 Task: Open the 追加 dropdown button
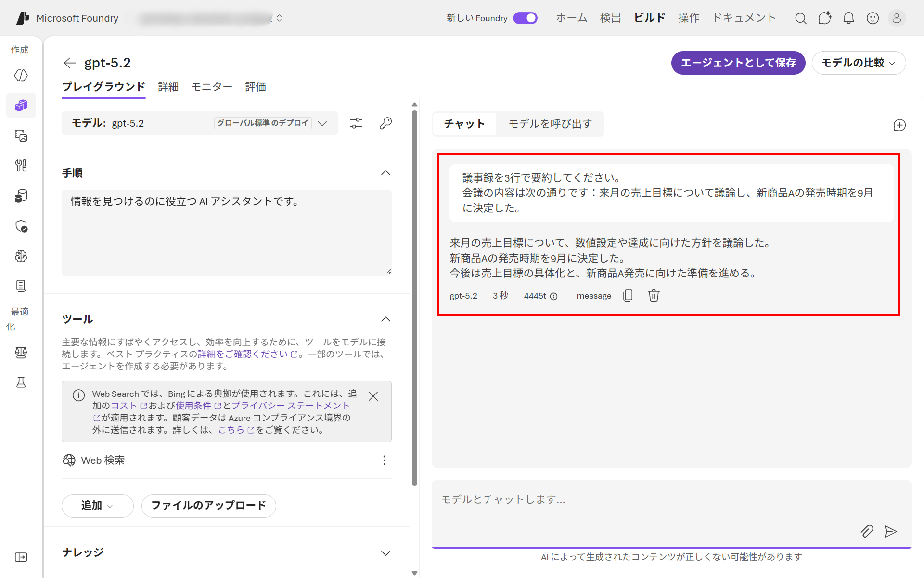[x=97, y=506]
